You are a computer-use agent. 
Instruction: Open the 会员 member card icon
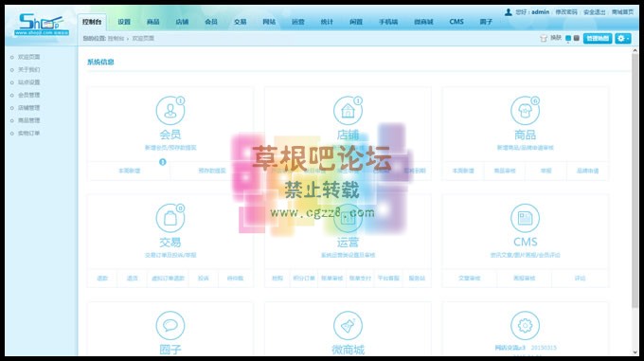[170, 111]
